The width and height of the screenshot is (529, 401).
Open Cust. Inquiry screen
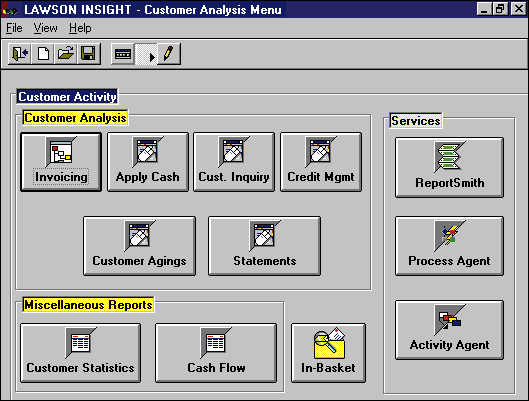[234, 162]
